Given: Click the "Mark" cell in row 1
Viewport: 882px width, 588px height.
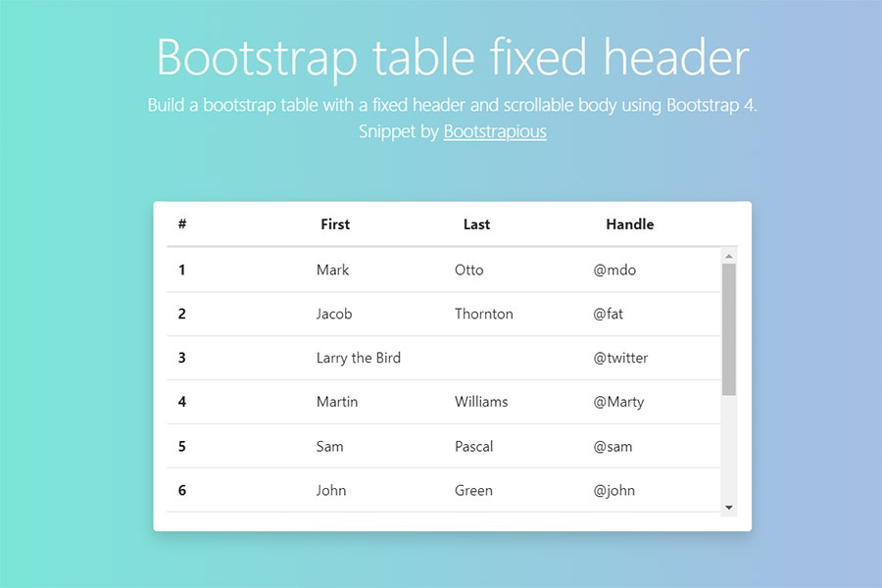Looking at the screenshot, I should click(x=332, y=269).
